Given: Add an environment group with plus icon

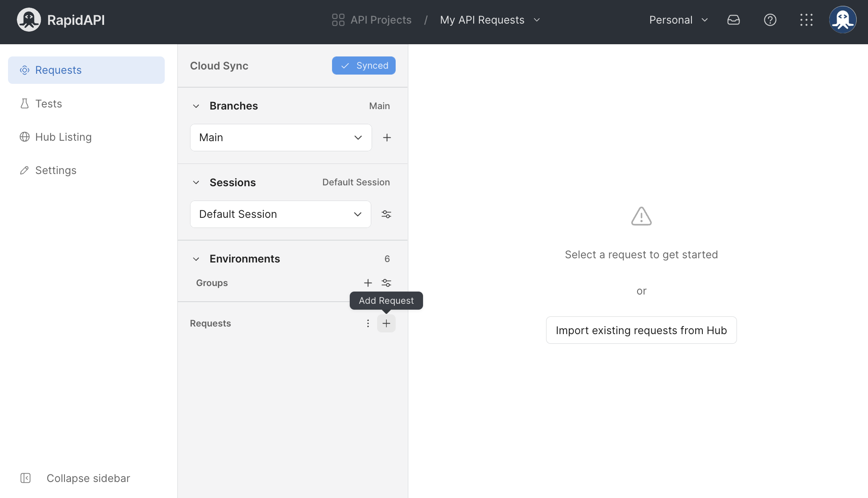Looking at the screenshot, I should click(x=368, y=283).
